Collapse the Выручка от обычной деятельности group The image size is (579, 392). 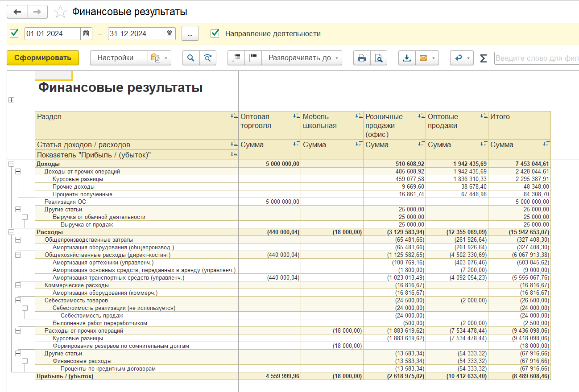tap(25, 217)
